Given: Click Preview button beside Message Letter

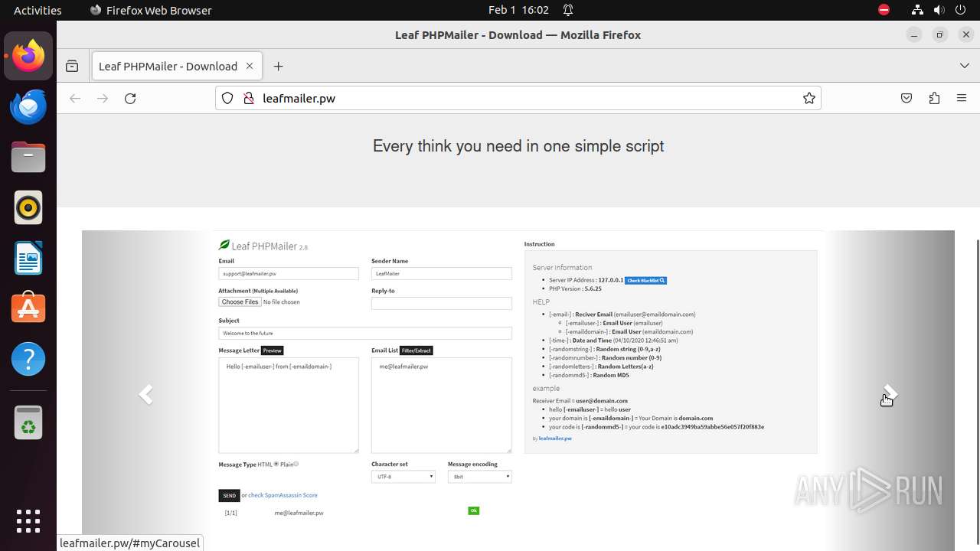Looking at the screenshot, I should [273, 350].
